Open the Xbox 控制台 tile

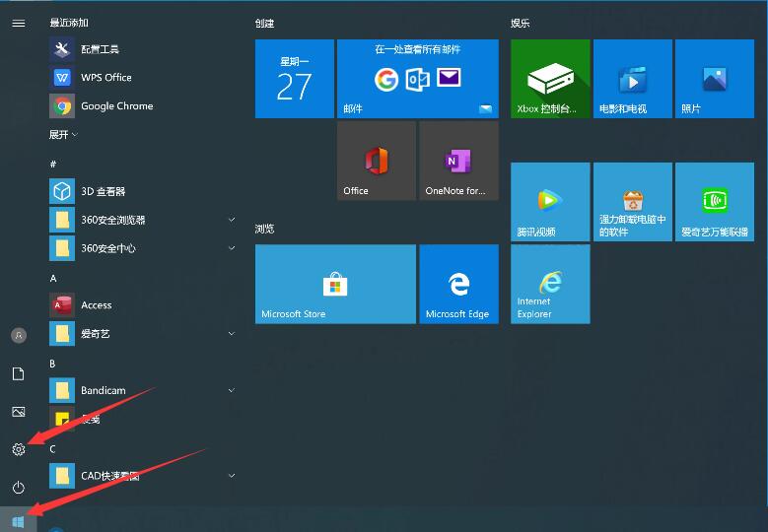tap(550, 79)
